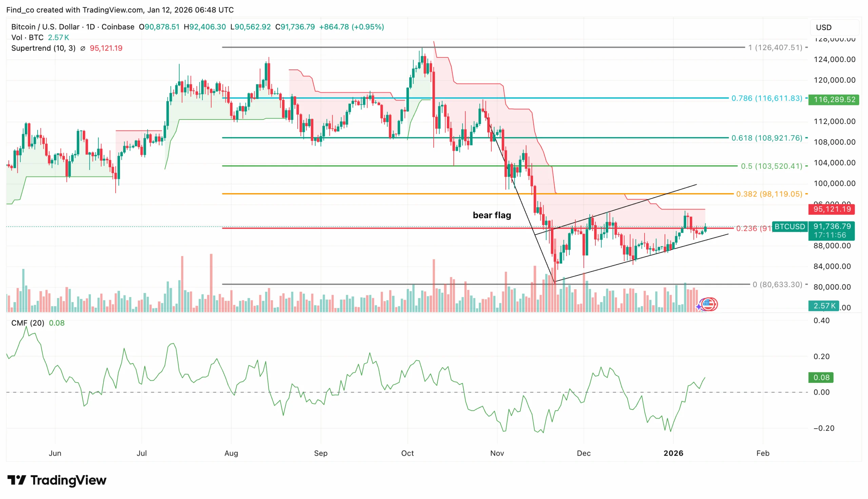Image resolution: width=868 pixels, height=499 pixels.
Task: Click the 100,000.00 price axis label
Action: pyautogui.click(x=835, y=183)
